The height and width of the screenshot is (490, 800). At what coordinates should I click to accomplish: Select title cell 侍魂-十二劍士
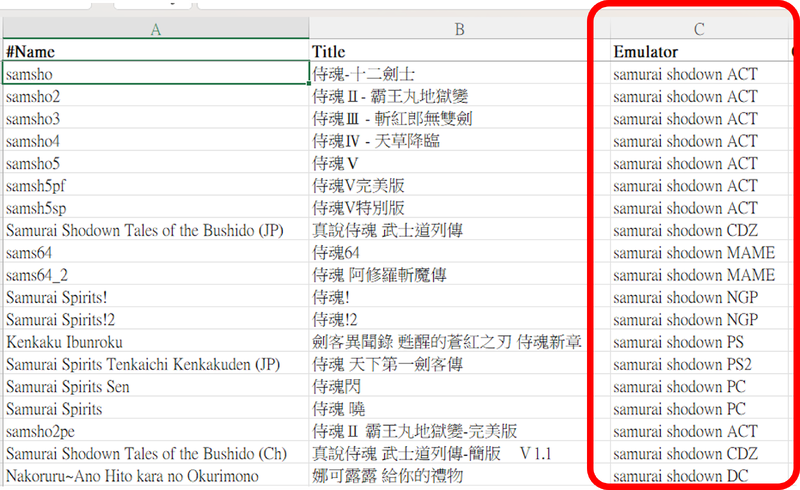[x=459, y=74]
